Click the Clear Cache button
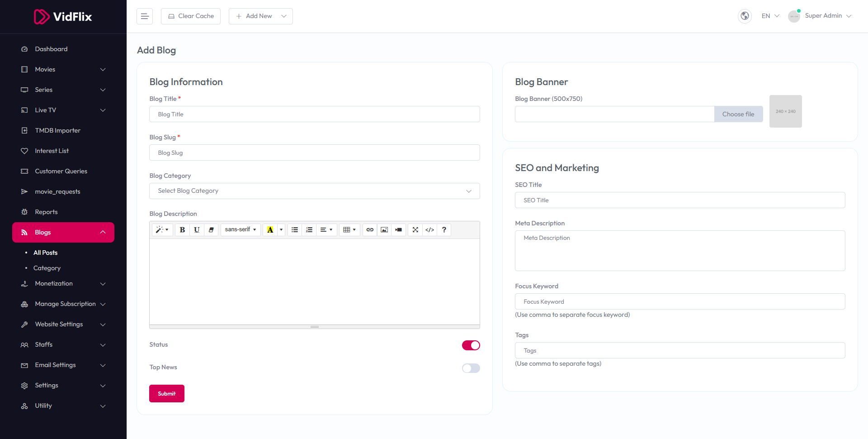Image resolution: width=868 pixels, height=439 pixels. pyautogui.click(x=191, y=16)
